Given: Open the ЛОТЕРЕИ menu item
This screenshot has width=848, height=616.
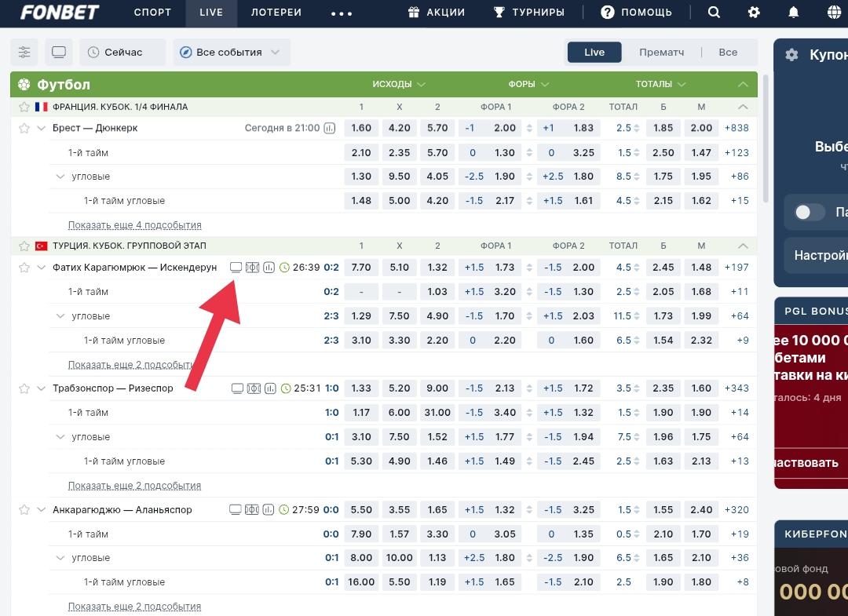Looking at the screenshot, I should point(276,13).
